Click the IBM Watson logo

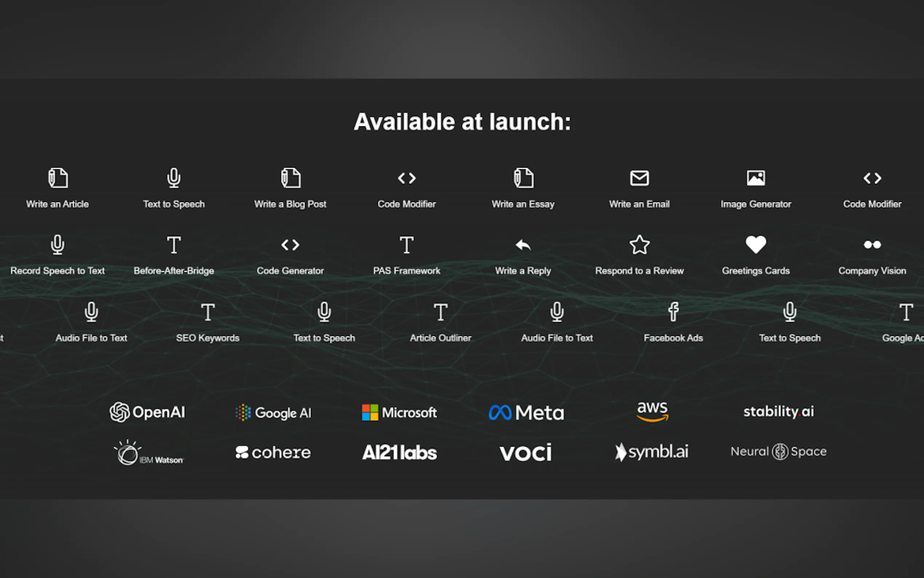tap(148, 453)
